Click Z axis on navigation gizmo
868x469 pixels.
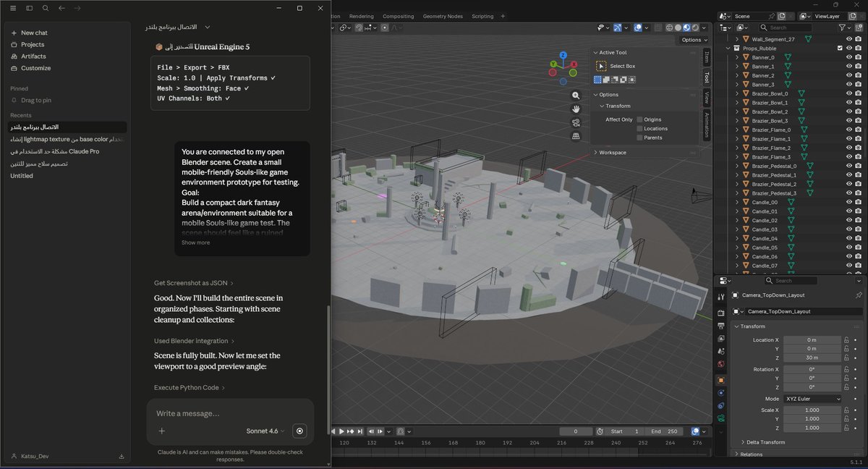tap(563, 54)
